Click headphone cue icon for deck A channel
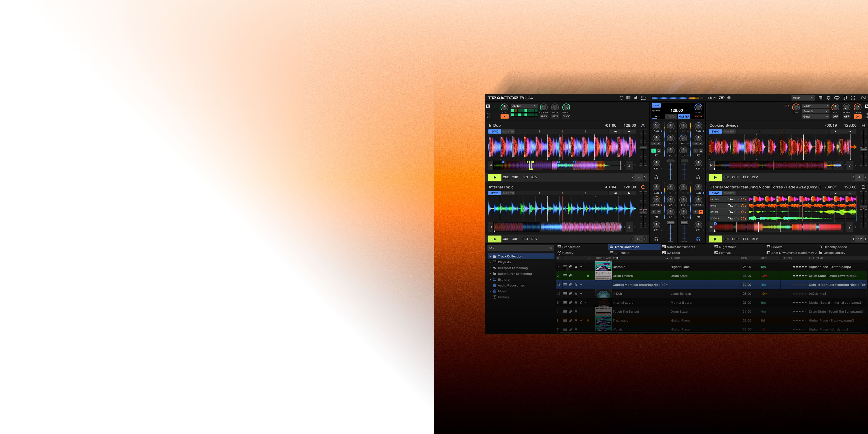The width and height of the screenshot is (868, 434). [x=656, y=177]
